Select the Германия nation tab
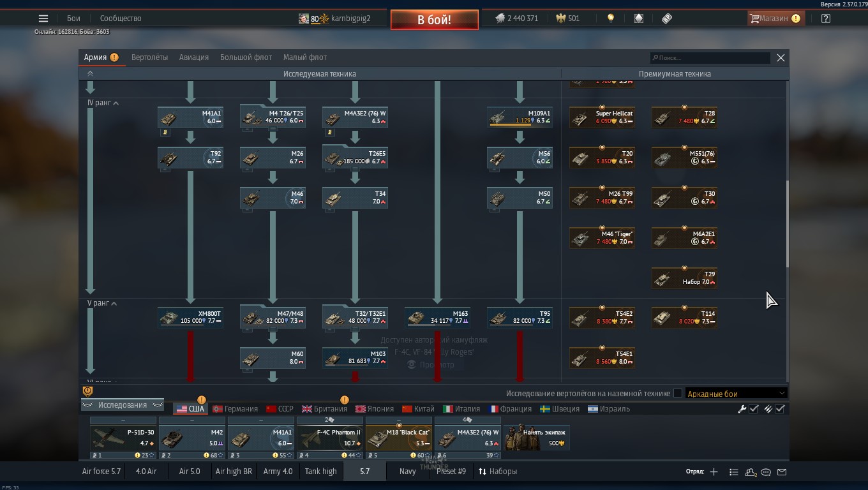The width and height of the screenshot is (868, 490). tap(235, 409)
